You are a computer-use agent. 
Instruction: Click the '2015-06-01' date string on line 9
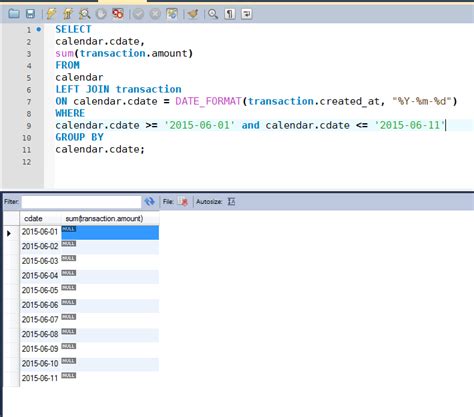(x=199, y=125)
